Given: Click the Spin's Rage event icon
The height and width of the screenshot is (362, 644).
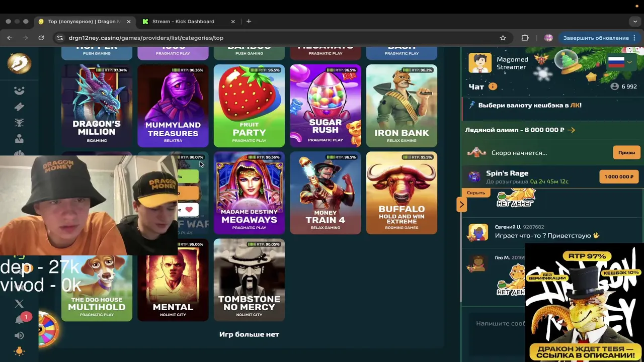Looking at the screenshot, I should pyautogui.click(x=474, y=176).
